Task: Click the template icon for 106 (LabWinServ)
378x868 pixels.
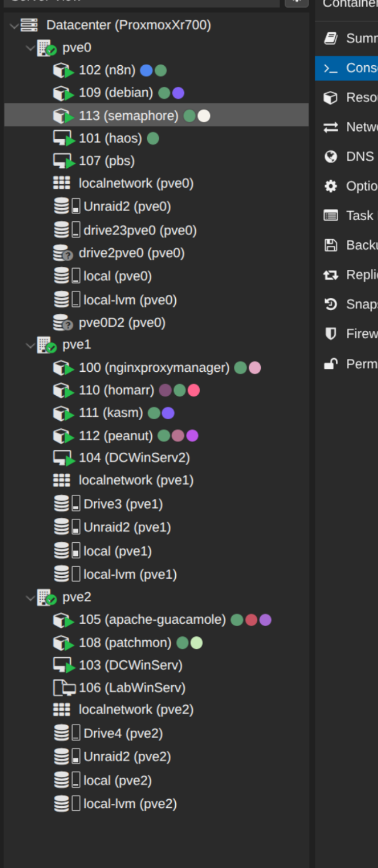Action: (64, 687)
